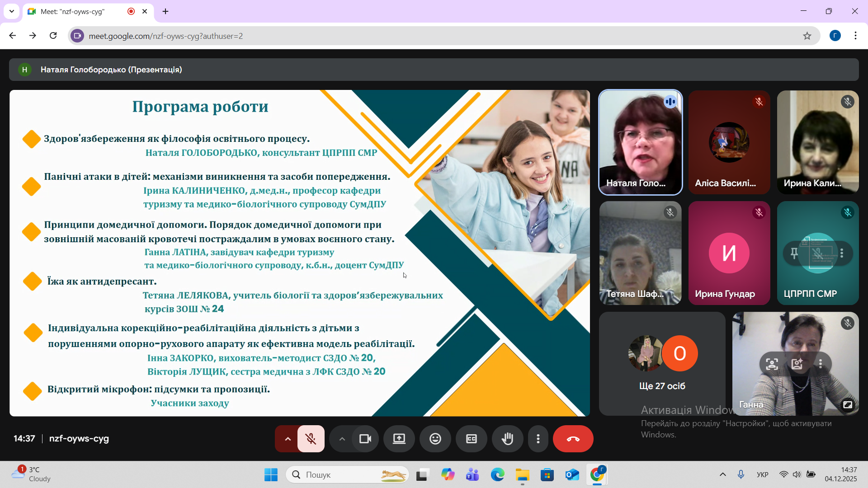Raise hand in the meeting
This screenshot has width=868, height=488.
click(x=507, y=439)
